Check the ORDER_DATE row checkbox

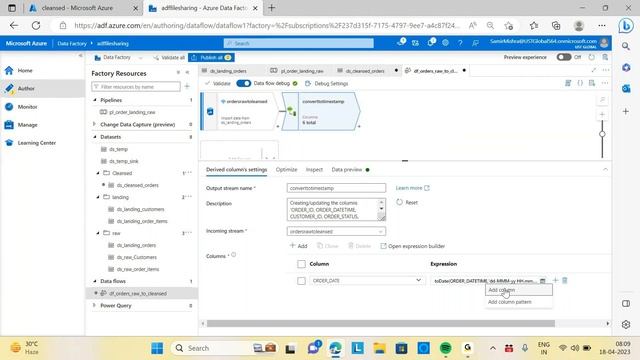point(301,281)
